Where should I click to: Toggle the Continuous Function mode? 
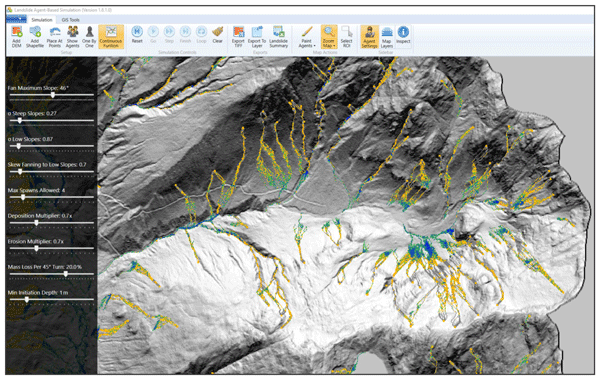point(111,37)
